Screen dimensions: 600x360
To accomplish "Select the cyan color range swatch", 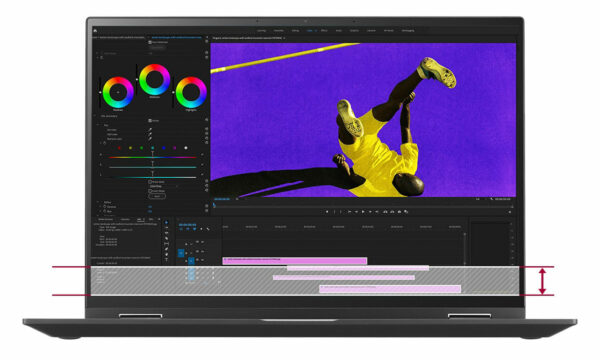I will pyautogui.click(x=153, y=148).
